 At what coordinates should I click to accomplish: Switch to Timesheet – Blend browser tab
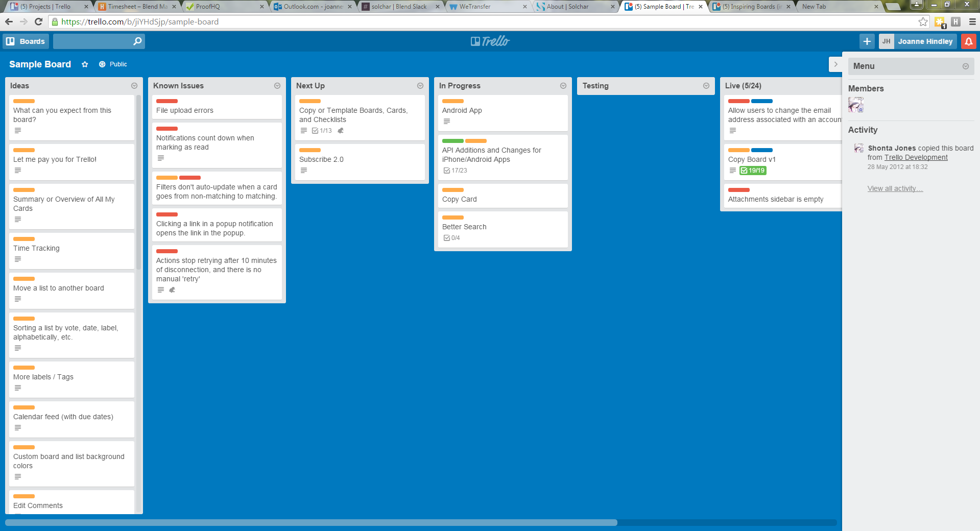pos(137,7)
